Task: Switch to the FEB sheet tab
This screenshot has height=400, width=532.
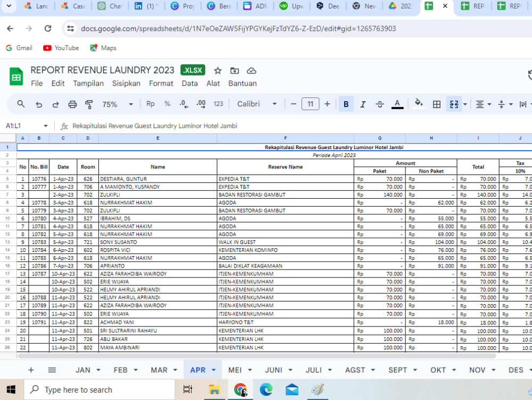Action: 120,370
